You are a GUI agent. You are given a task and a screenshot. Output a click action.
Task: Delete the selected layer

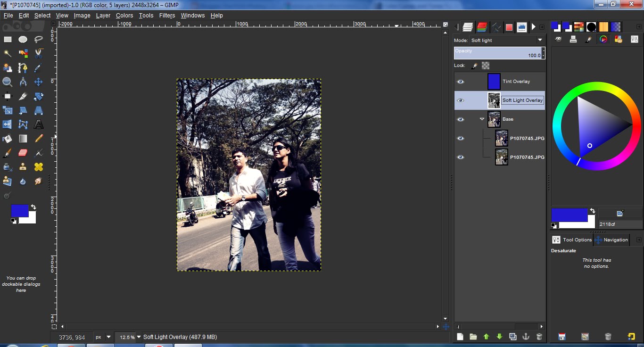click(539, 336)
